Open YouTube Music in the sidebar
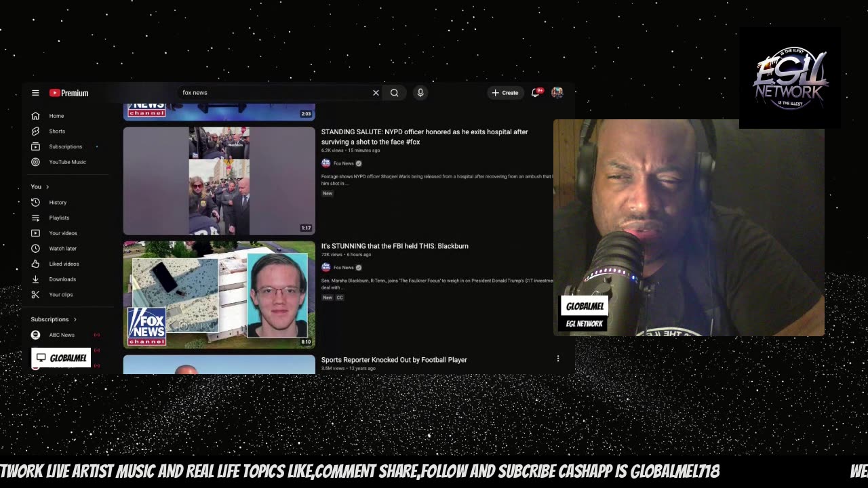Viewport: 868px width, 488px height. 68,162
